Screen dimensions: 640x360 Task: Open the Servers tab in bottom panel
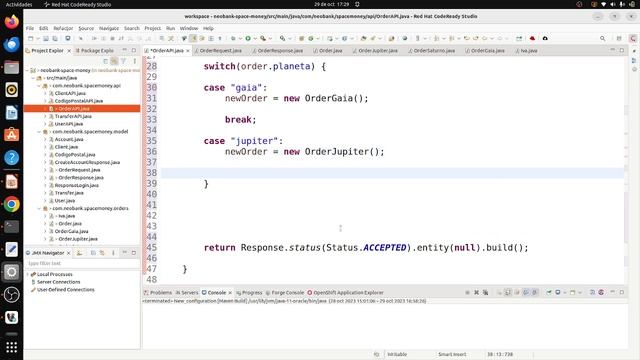pos(187,293)
